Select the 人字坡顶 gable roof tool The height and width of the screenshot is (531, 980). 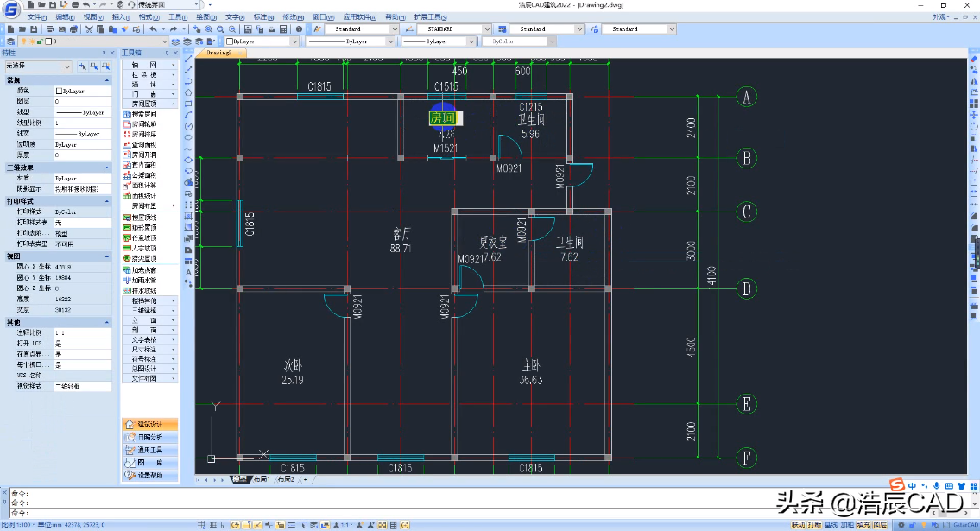click(144, 248)
